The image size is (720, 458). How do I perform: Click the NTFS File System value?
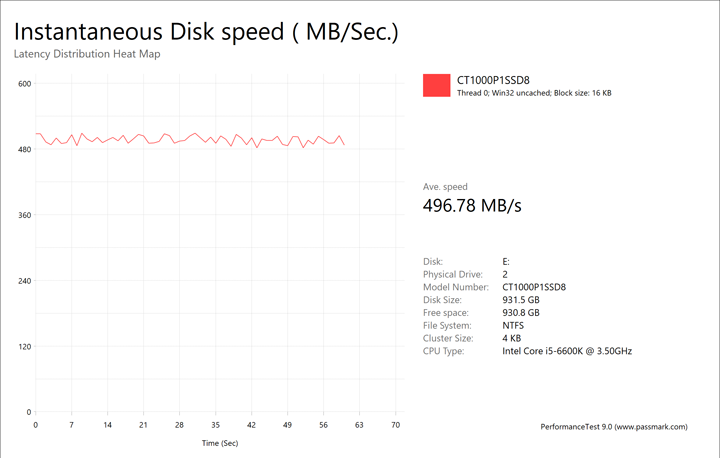coord(513,325)
